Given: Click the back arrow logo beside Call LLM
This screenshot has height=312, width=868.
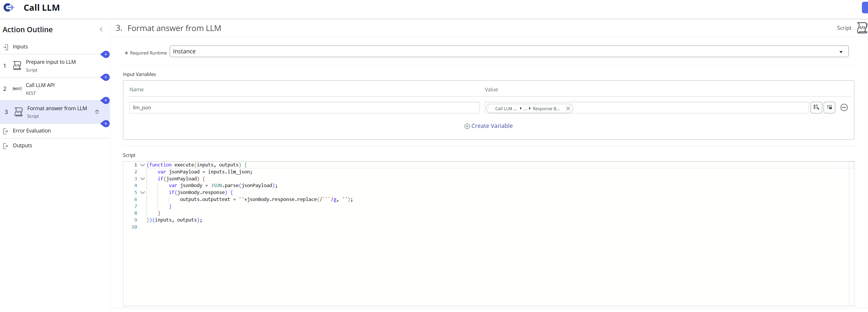Looking at the screenshot, I should click(x=8, y=8).
